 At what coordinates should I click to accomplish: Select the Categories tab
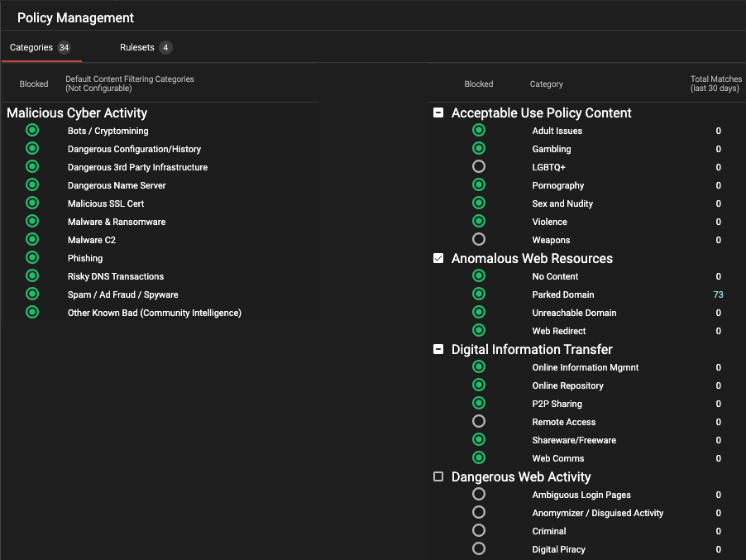(40, 48)
